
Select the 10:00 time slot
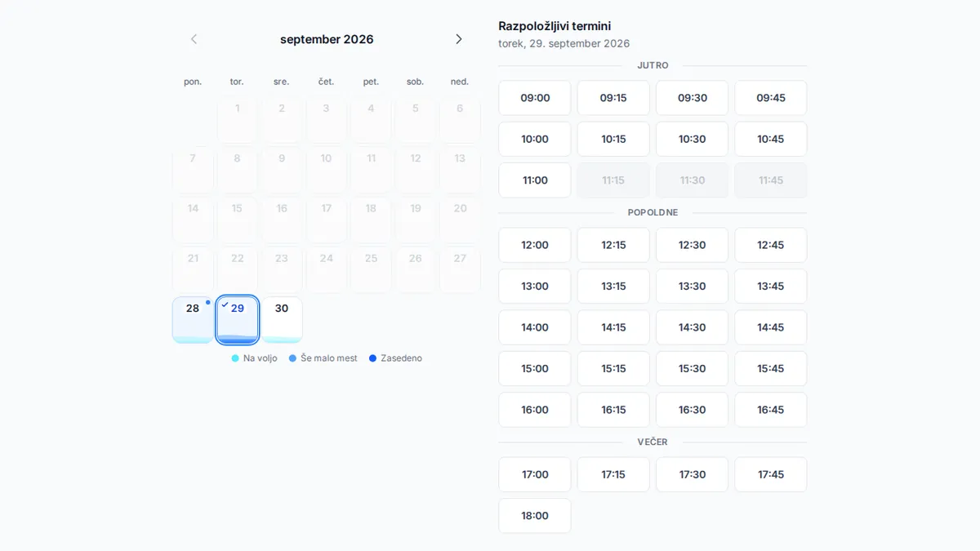535,139
